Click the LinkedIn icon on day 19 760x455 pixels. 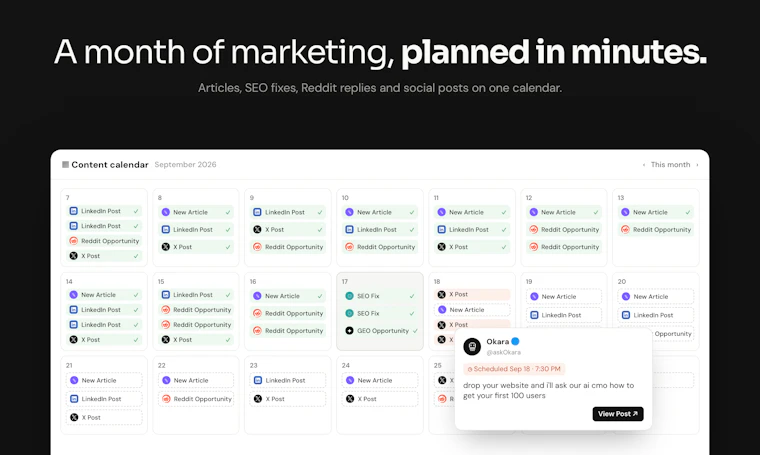[534, 315]
